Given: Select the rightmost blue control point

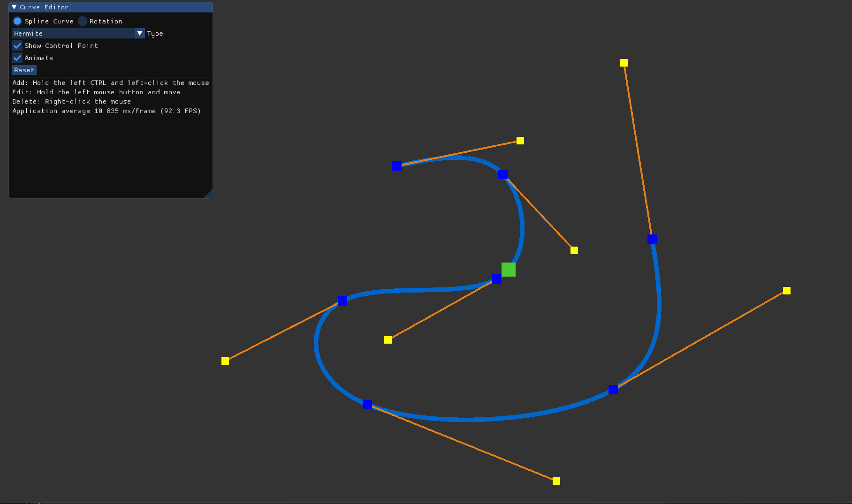Looking at the screenshot, I should coord(652,239).
